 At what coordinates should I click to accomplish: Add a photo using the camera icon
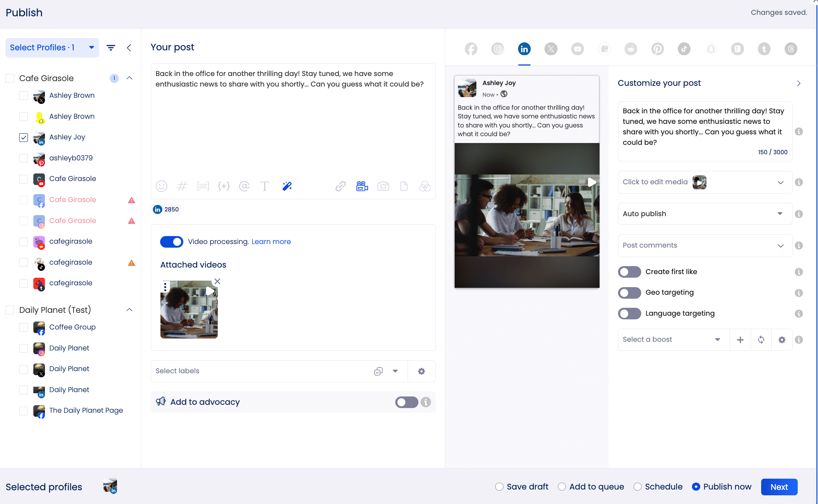coord(383,186)
